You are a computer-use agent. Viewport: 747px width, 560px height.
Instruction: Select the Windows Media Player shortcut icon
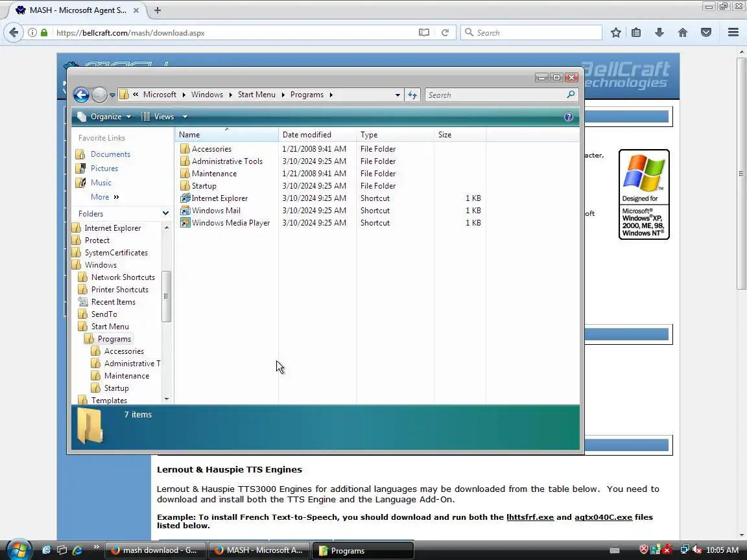(185, 223)
